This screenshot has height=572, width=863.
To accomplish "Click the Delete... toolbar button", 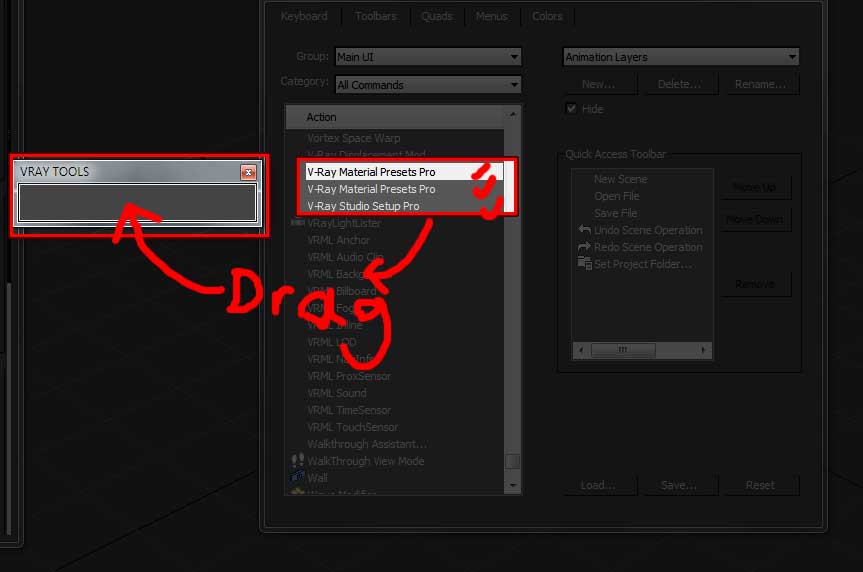I will 680,84.
